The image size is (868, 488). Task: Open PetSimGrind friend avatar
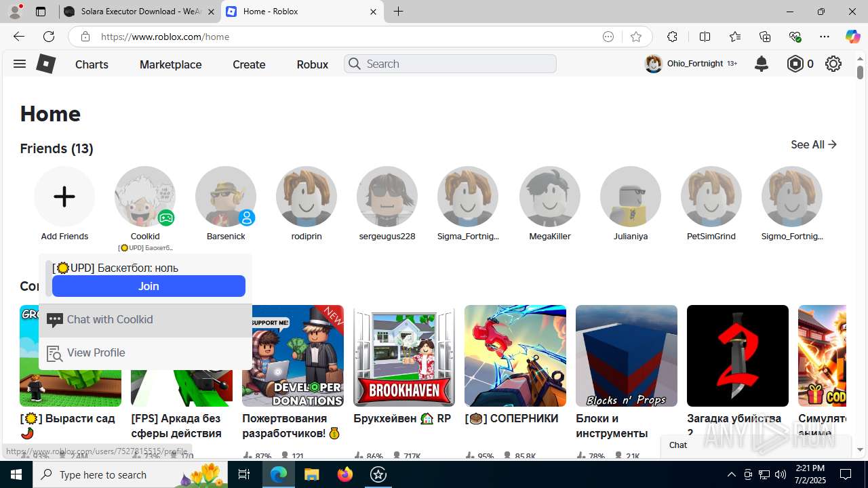click(x=711, y=197)
